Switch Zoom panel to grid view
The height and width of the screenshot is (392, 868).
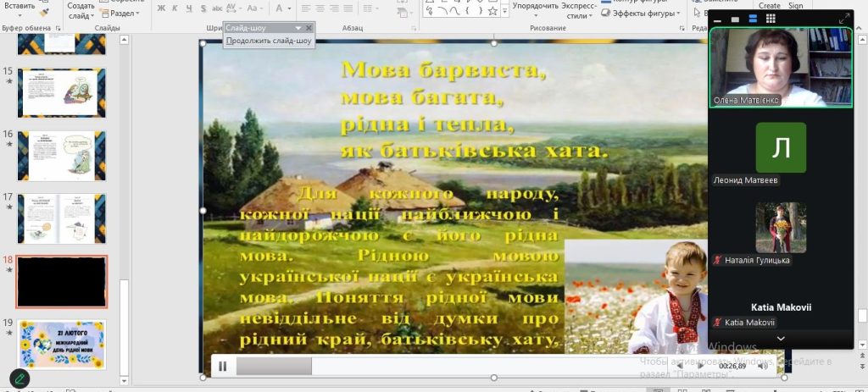771,19
